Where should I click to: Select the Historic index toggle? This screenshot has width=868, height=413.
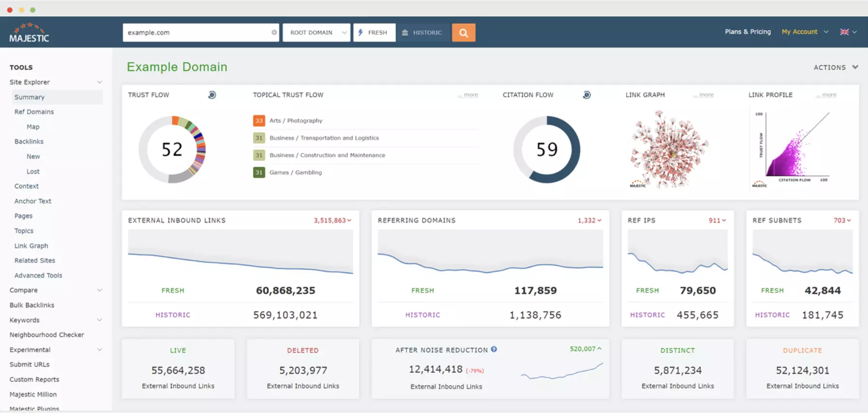(x=422, y=32)
